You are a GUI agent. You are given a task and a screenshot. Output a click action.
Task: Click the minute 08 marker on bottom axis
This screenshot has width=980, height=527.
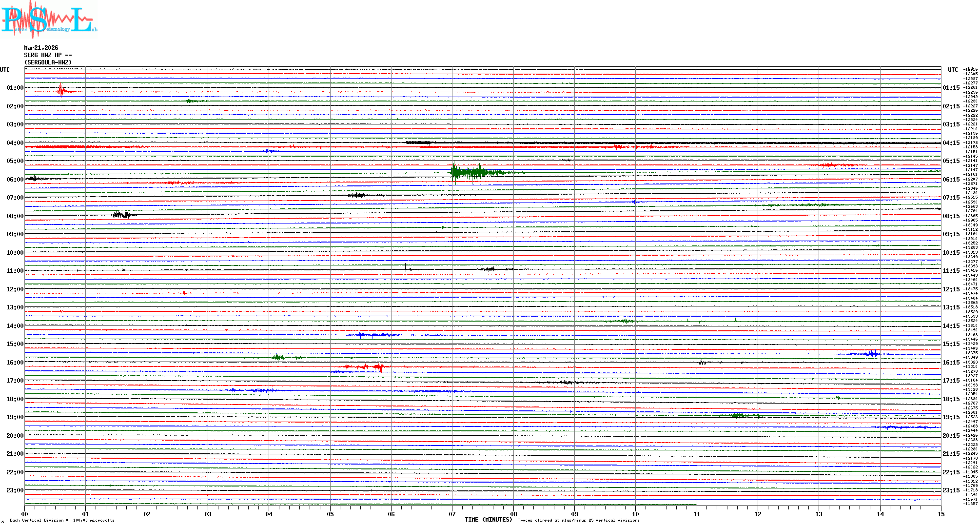(x=513, y=514)
